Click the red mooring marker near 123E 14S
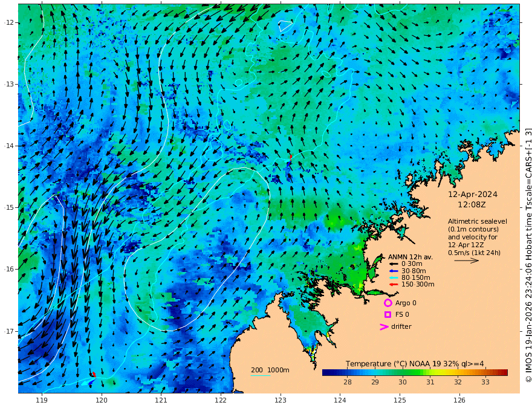 pos(291,157)
